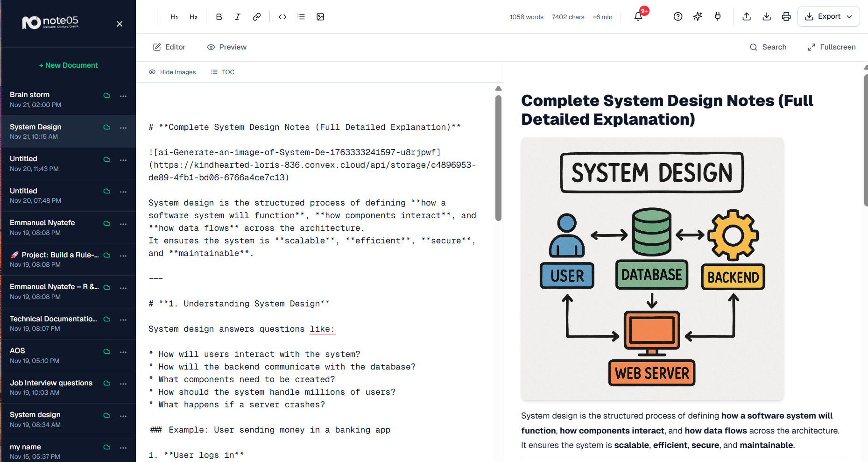Image resolution: width=868 pixels, height=462 pixels.
Task: Insert a code block
Action: 282,16
